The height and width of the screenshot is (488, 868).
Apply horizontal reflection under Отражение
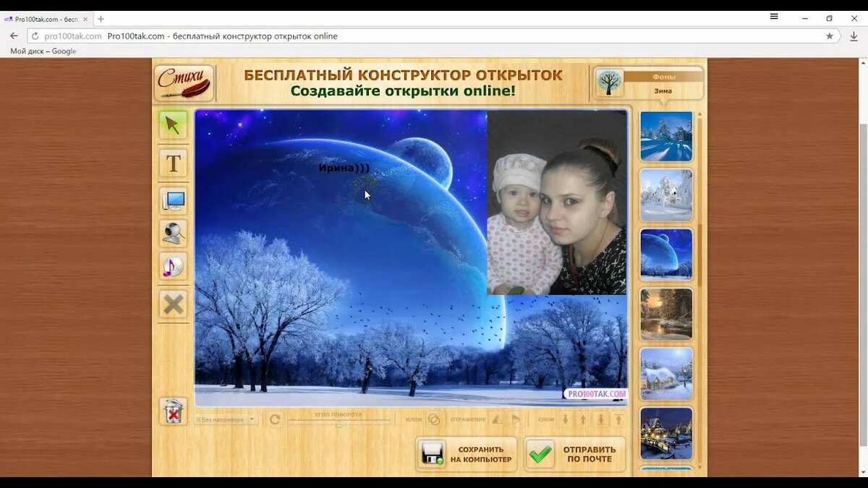coord(497,419)
